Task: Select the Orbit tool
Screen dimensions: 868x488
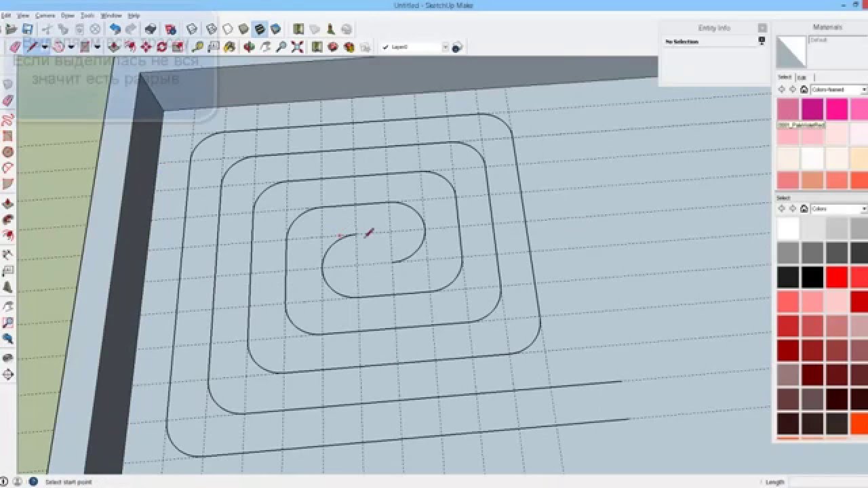Action: (x=249, y=47)
